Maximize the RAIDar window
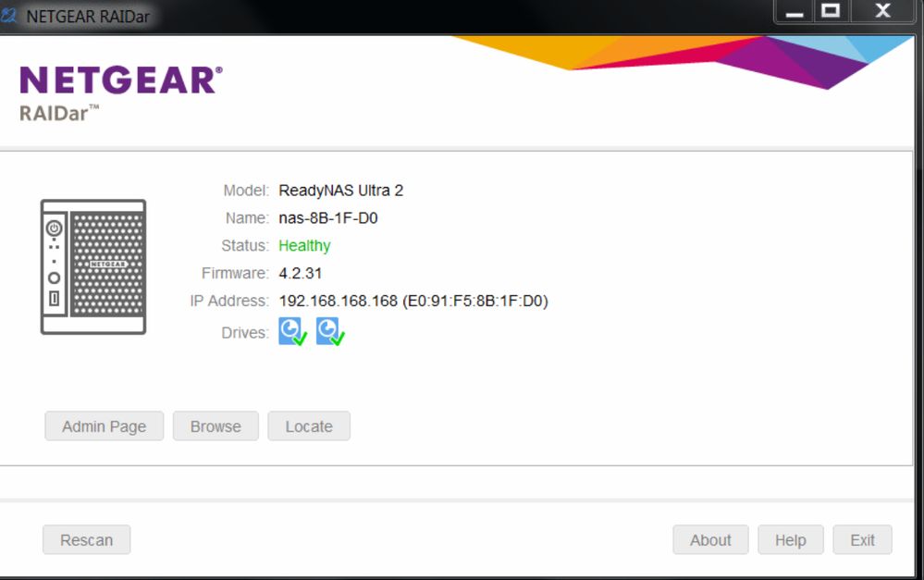The width and height of the screenshot is (924, 580). 831,10
